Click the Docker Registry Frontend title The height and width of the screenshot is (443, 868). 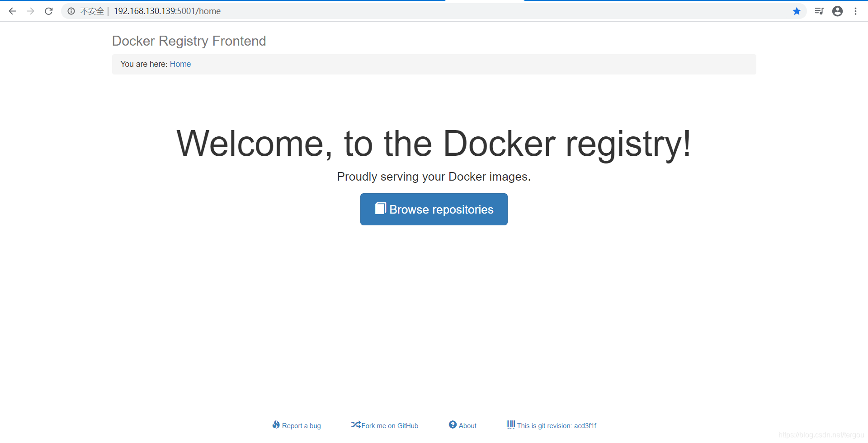[189, 41]
